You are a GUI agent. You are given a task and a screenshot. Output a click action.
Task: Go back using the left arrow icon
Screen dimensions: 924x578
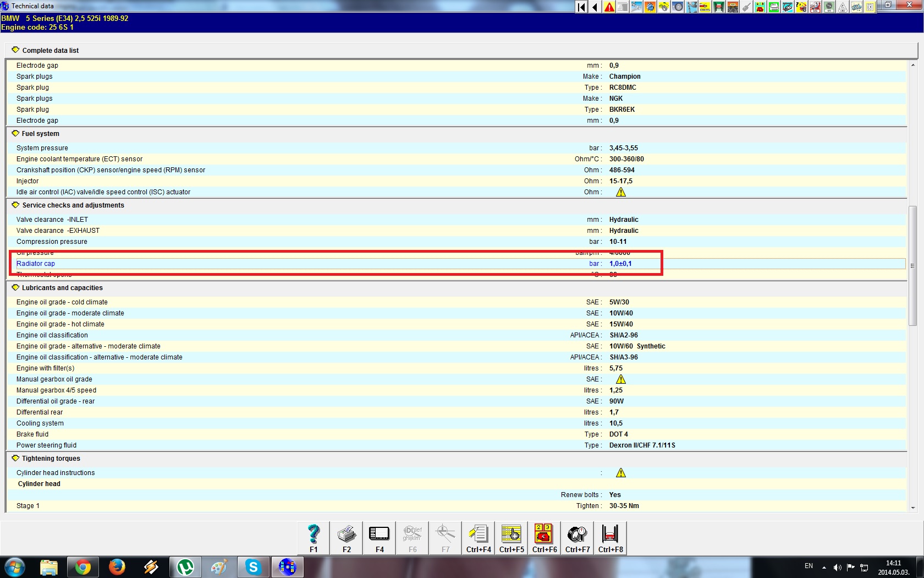point(595,7)
